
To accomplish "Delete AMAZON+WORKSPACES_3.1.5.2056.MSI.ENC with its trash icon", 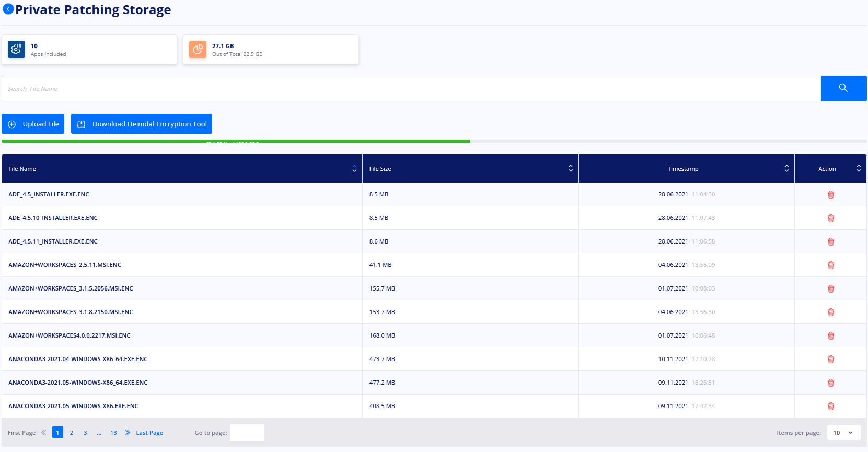I will click(831, 288).
